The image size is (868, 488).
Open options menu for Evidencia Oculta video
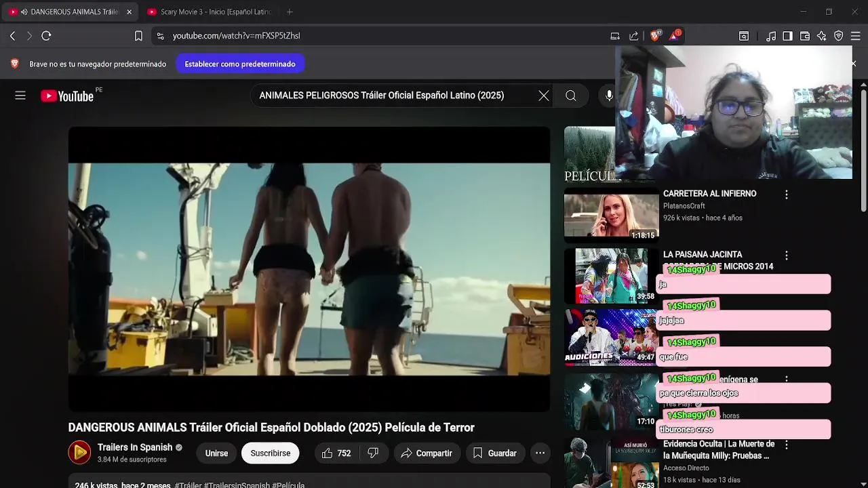pyautogui.click(x=787, y=445)
